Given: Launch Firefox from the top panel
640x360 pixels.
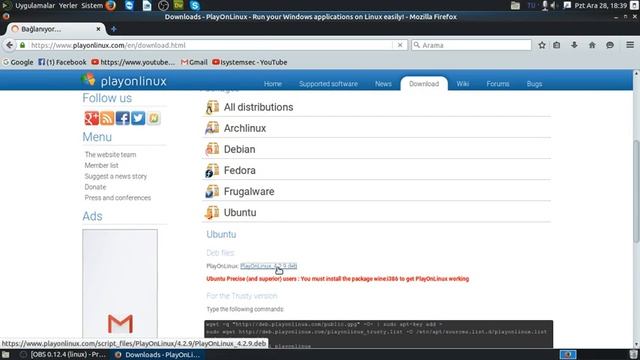Looking at the screenshot, I should click(111, 5).
